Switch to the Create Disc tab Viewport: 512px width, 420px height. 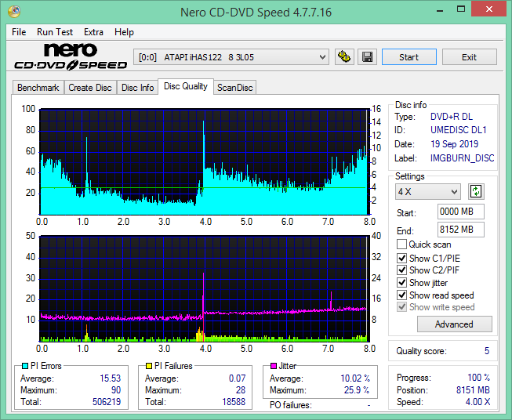[x=90, y=88]
